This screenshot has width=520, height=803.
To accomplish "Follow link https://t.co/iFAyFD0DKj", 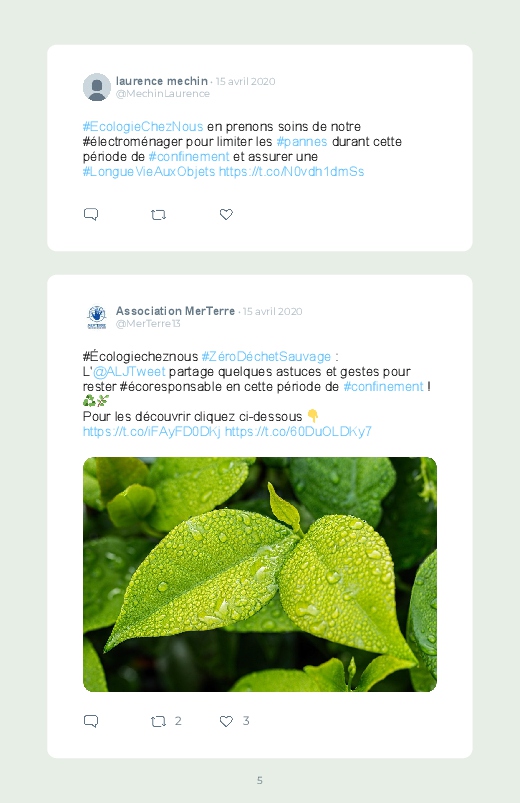I will [x=152, y=431].
